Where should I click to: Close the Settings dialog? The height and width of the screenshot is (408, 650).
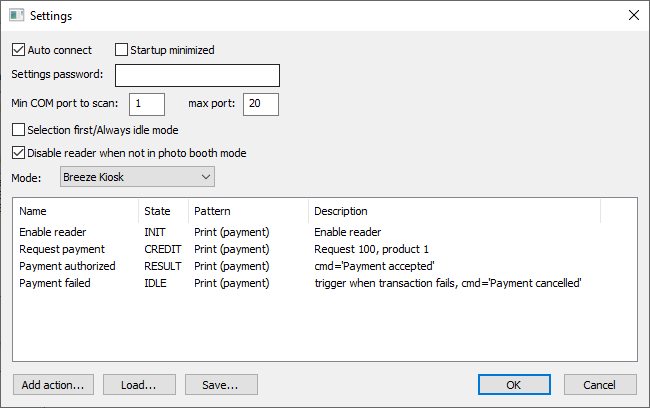point(632,16)
